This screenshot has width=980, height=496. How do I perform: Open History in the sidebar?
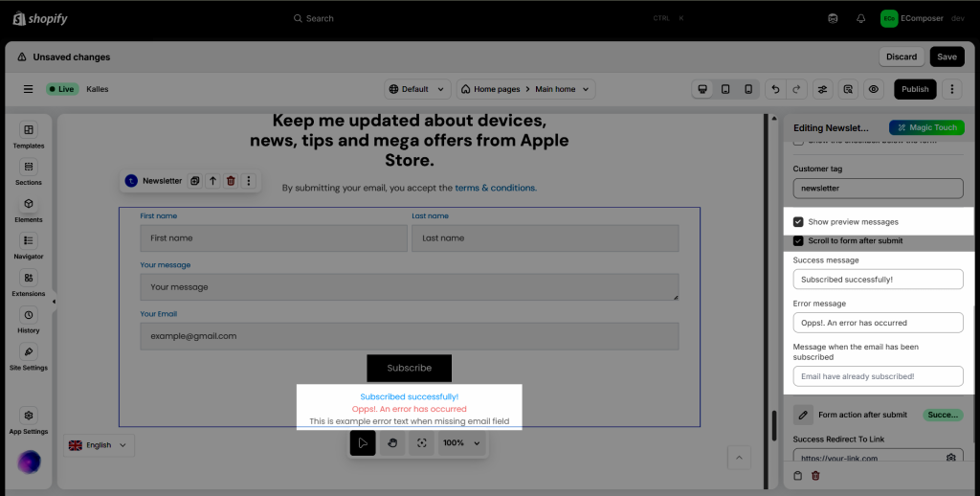[29, 319]
